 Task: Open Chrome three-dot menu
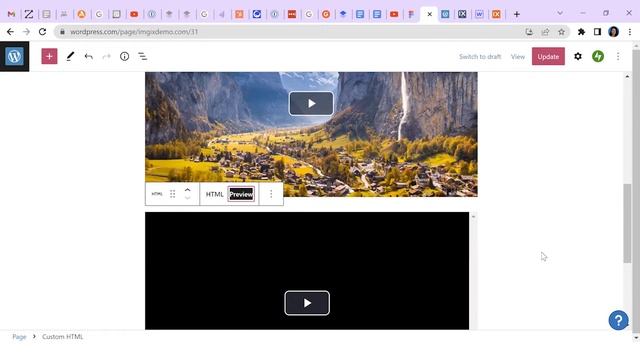(630, 31)
